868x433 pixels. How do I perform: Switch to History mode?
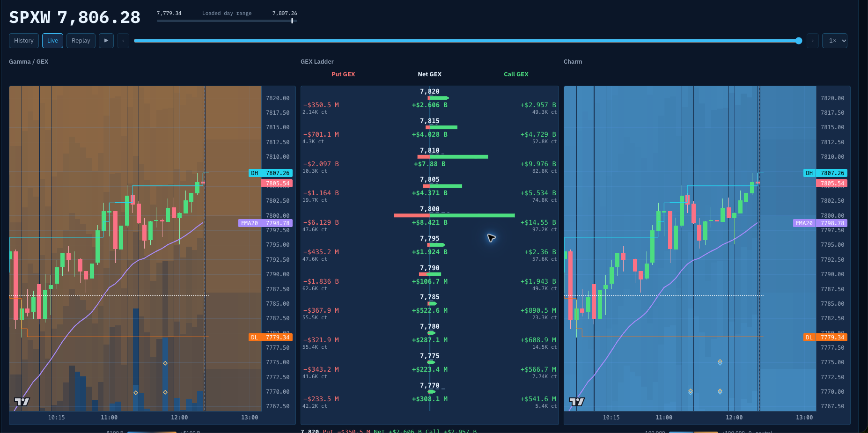[24, 41]
